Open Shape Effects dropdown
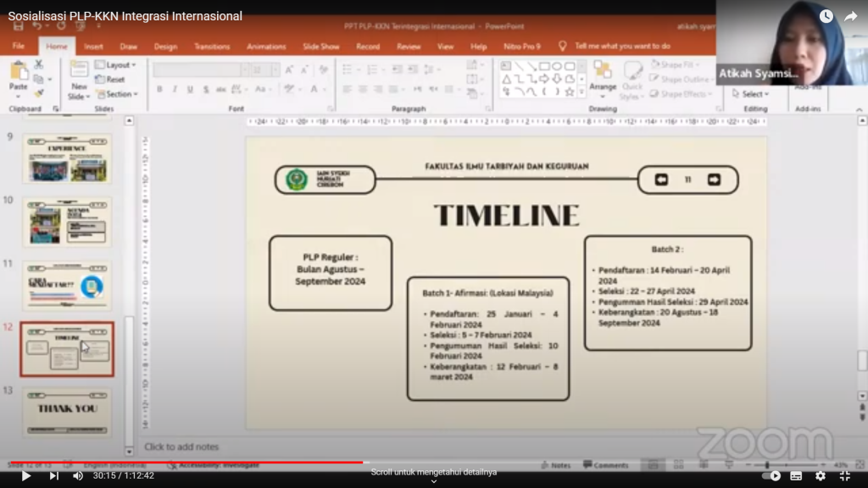The height and width of the screenshot is (488, 868). (x=681, y=94)
